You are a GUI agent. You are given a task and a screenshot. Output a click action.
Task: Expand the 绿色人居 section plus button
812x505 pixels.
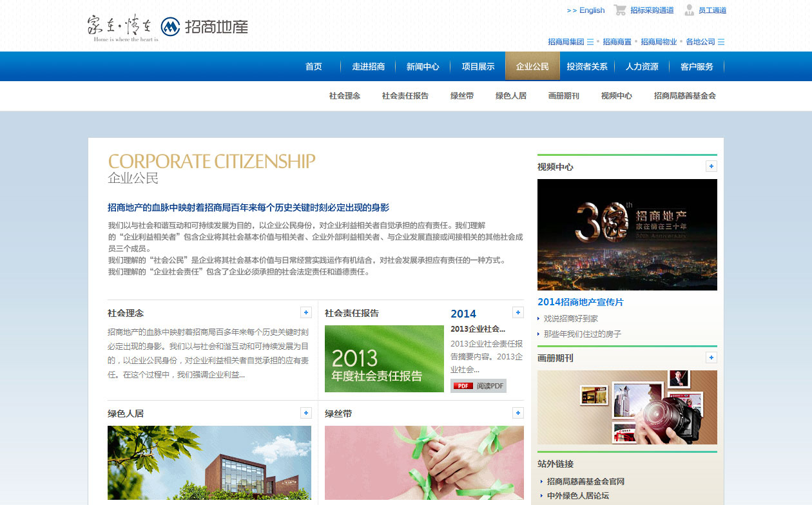tap(306, 413)
